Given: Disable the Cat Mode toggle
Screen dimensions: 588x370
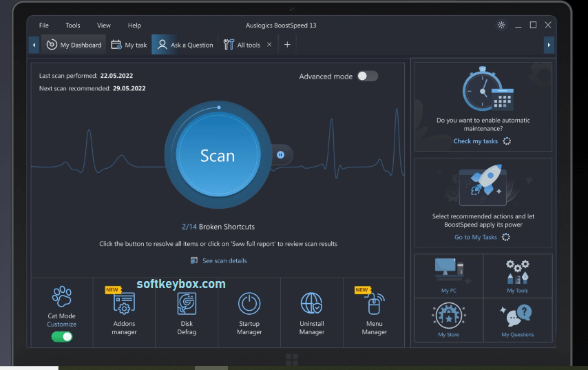Looking at the screenshot, I should coord(62,337).
